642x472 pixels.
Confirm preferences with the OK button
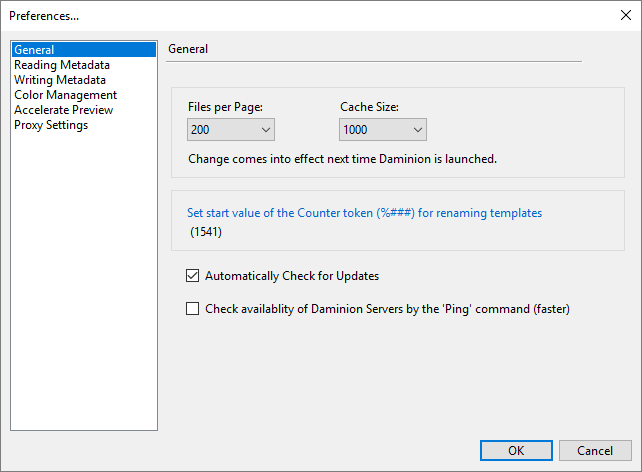click(516, 450)
